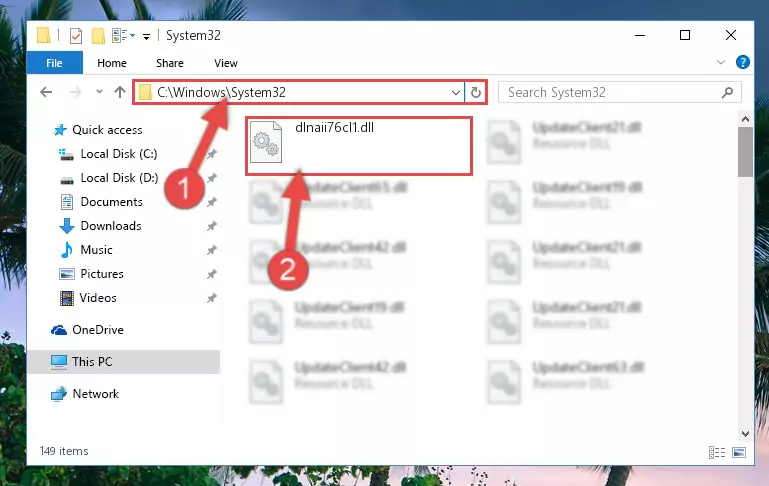Refresh the System32 folder view

tap(475, 92)
